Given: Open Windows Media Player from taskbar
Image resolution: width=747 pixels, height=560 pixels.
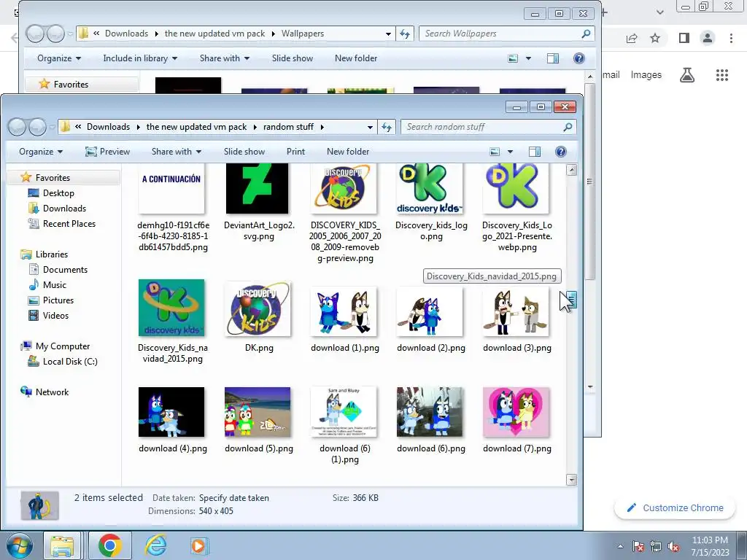Looking at the screenshot, I should tap(198, 545).
